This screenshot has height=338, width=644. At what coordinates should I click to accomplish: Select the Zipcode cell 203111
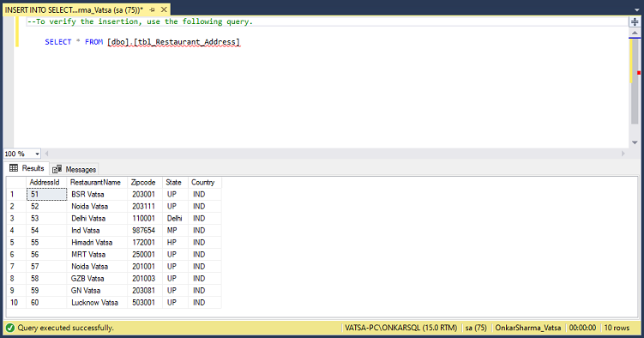[145, 206]
